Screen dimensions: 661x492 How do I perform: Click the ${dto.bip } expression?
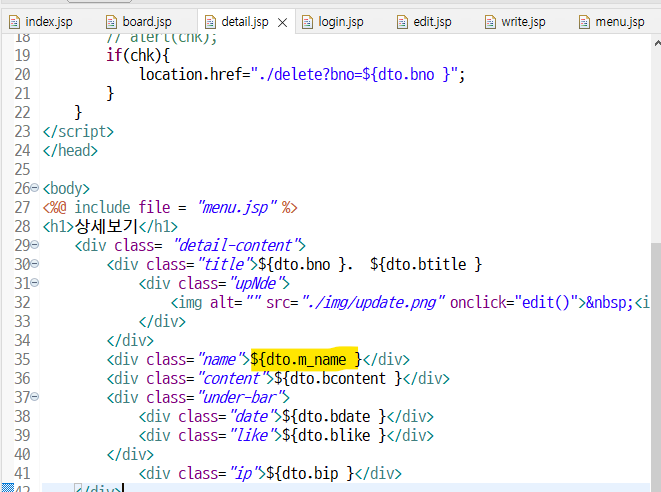tap(310, 473)
